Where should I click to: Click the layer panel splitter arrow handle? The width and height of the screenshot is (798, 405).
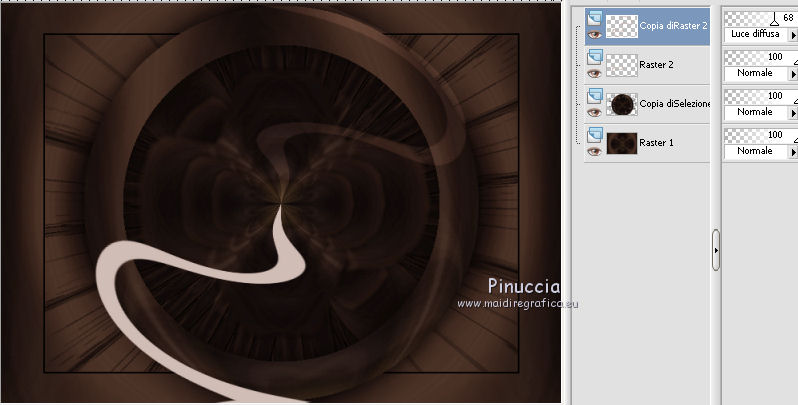(716, 250)
